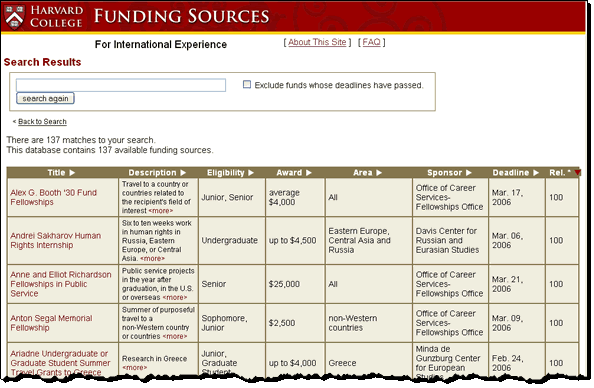Open Ariadne Undergraduate Travel Grants to Greece
This screenshot has height=388, width=594.
point(60,363)
